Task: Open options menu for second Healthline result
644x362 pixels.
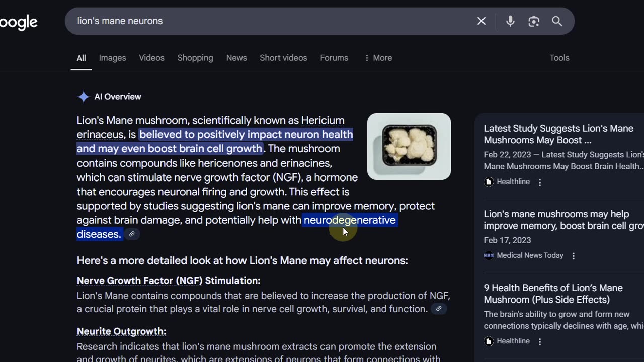Action: (540, 341)
